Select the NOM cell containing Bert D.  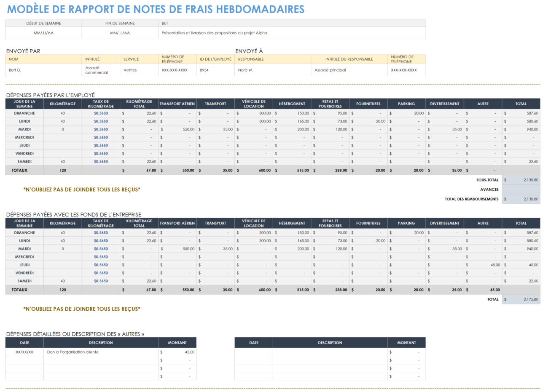(42, 69)
